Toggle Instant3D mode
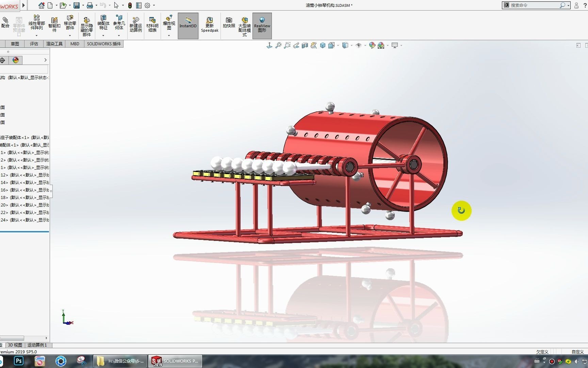 click(x=188, y=26)
